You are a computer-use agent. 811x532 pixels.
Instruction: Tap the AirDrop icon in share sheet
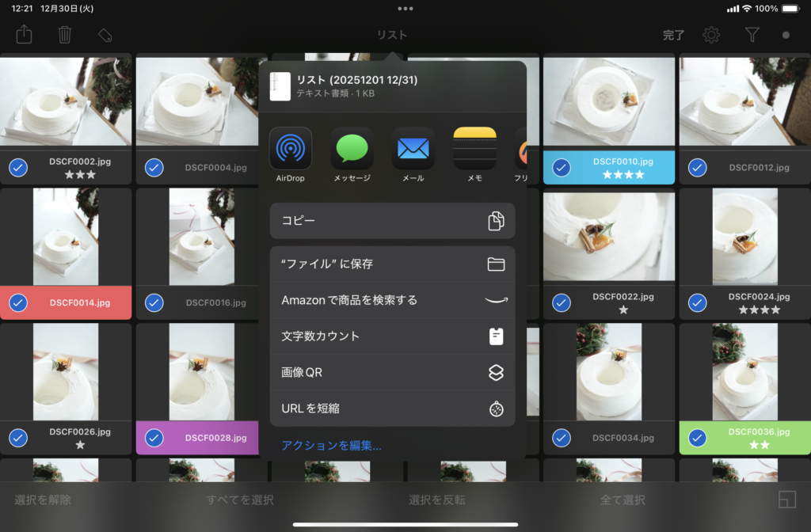pos(291,149)
